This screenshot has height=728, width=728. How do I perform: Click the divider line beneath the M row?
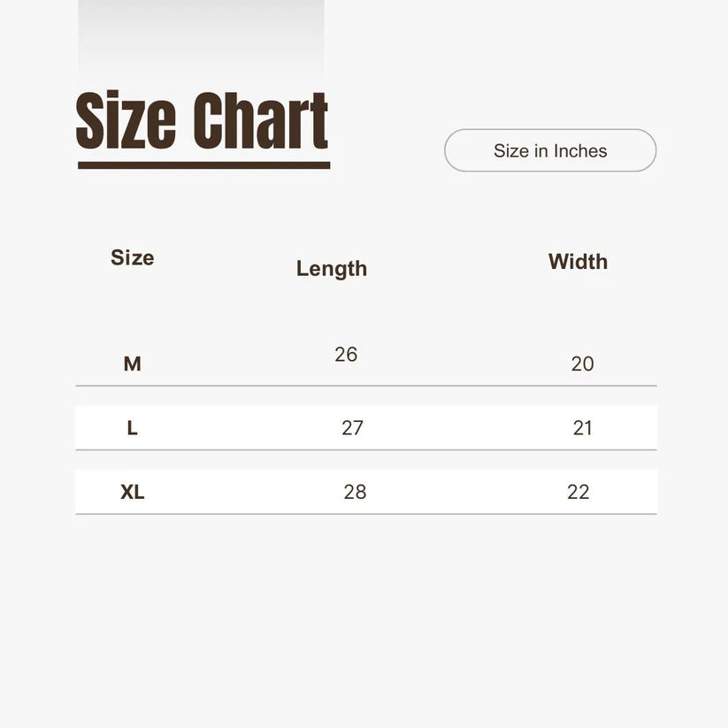coord(366,386)
